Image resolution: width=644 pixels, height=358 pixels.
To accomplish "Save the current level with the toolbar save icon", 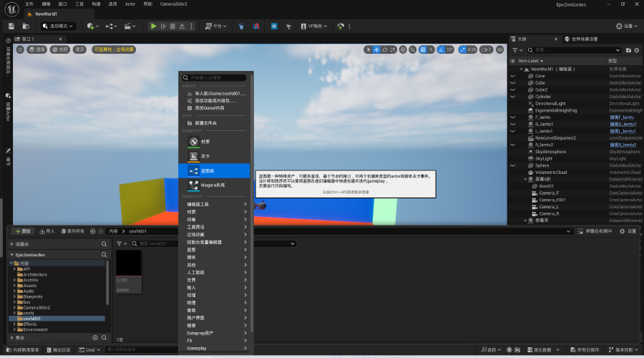I will click(x=11, y=26).
